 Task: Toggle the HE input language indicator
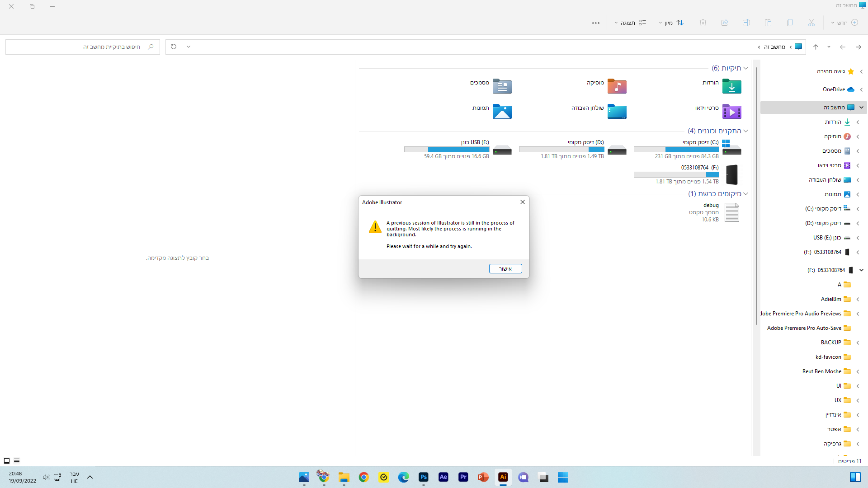click(74, 478)
